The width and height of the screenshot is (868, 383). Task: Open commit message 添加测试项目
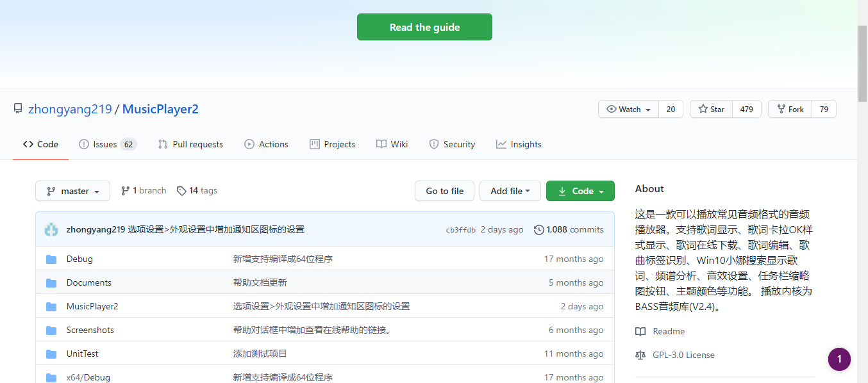[x=260, y=354]
